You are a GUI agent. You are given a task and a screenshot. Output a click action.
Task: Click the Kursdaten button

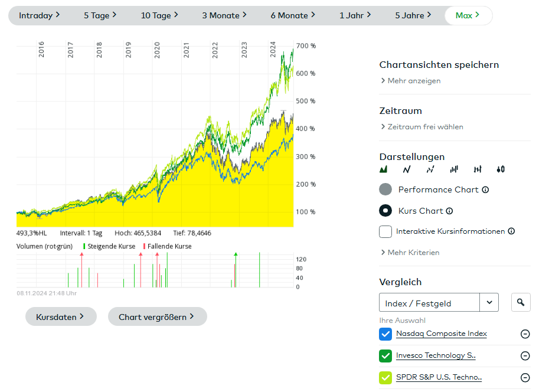pos(60,317)
